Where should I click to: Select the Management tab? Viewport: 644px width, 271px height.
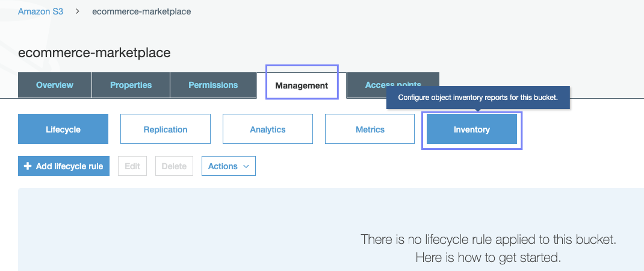click(x=302, y=86)
